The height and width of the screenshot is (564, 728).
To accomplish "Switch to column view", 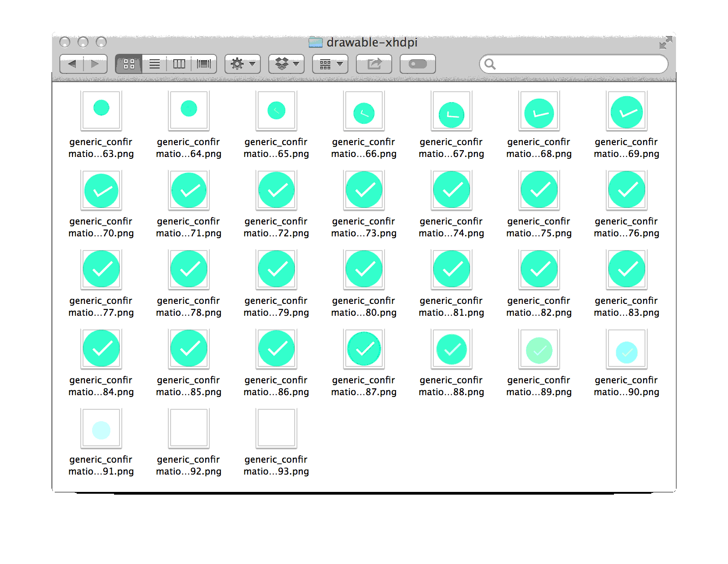I will [179, 64].
